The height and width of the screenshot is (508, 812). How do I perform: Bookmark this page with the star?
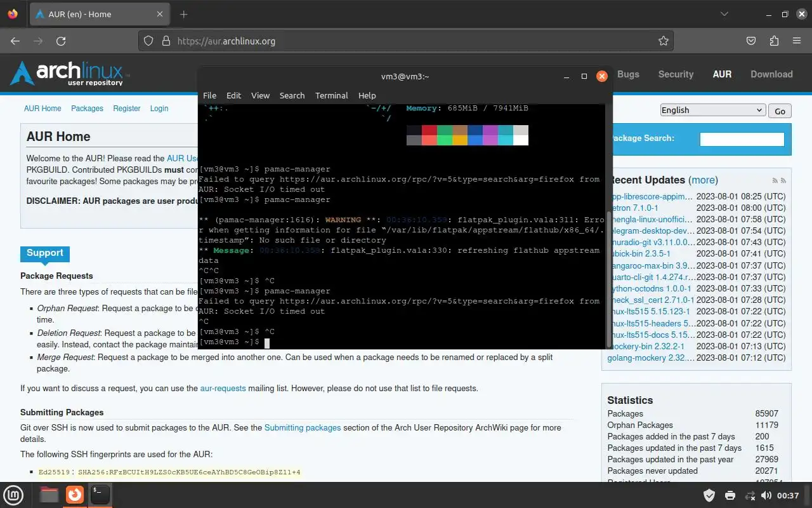tap(664, 41)
